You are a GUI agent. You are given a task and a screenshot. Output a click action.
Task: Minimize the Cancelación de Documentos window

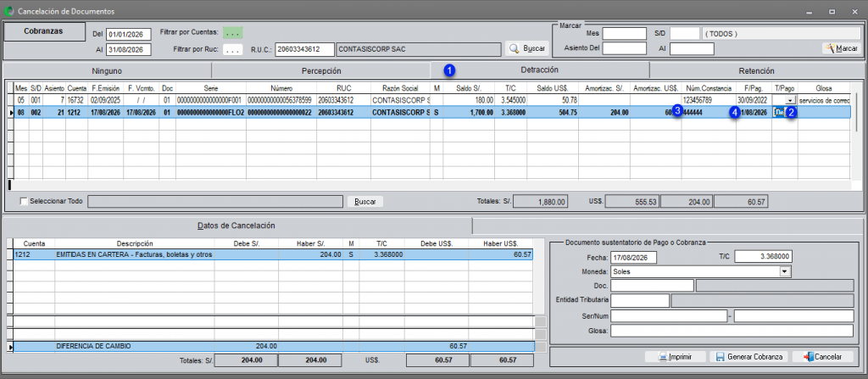[810, 11]
